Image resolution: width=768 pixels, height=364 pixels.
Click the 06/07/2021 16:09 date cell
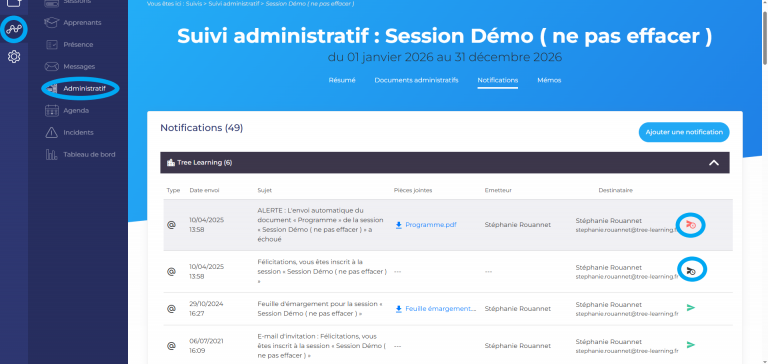pyautogui.click(x=206, y=346)
